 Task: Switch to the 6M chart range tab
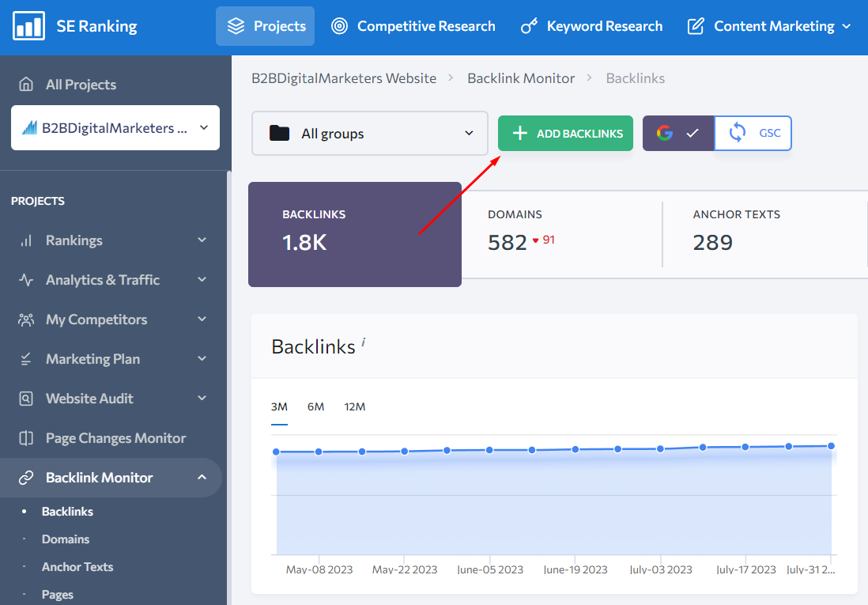[315, 406]
